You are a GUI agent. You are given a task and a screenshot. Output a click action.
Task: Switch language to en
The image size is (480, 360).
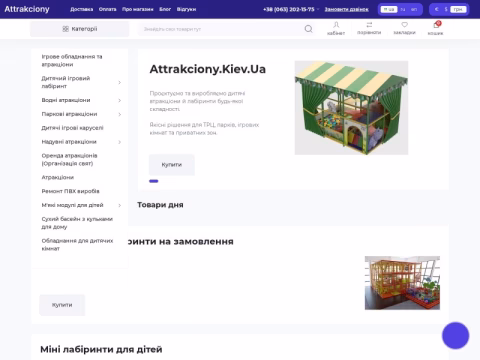(x=414, y=9)
